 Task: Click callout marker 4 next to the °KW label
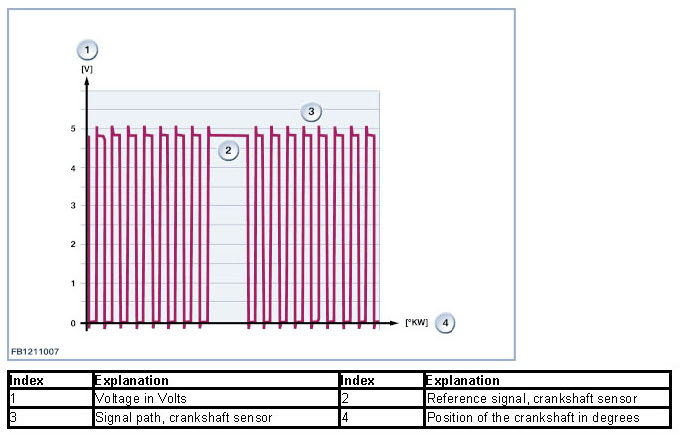pyautogui.click(x=445, y=322)
